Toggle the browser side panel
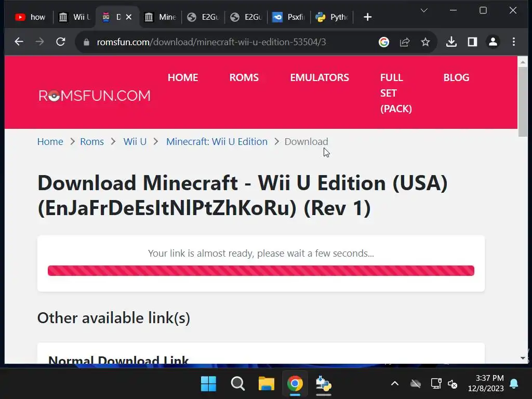The image size is (532, 399). [x=472, y=42]
